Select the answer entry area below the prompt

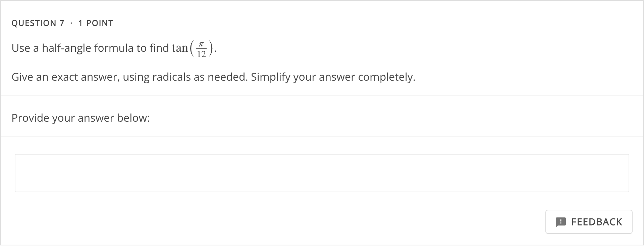(x=322, y=173)
